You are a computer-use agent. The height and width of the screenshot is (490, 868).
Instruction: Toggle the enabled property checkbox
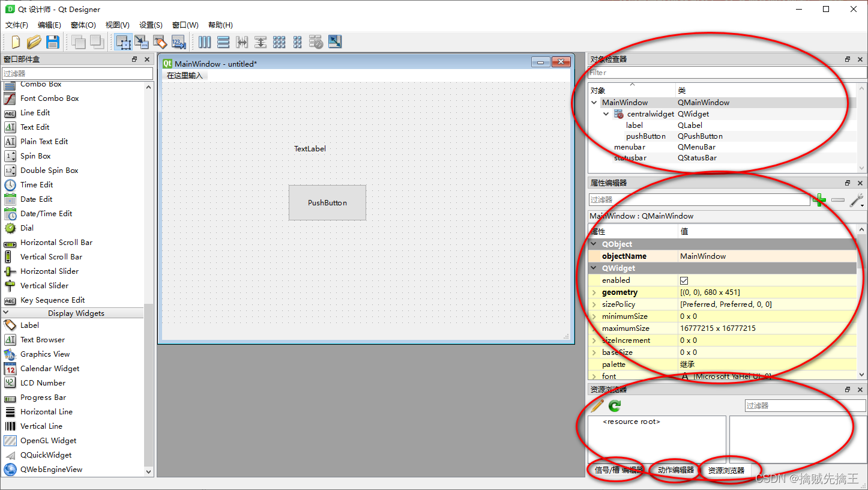(x=684, y=280)
